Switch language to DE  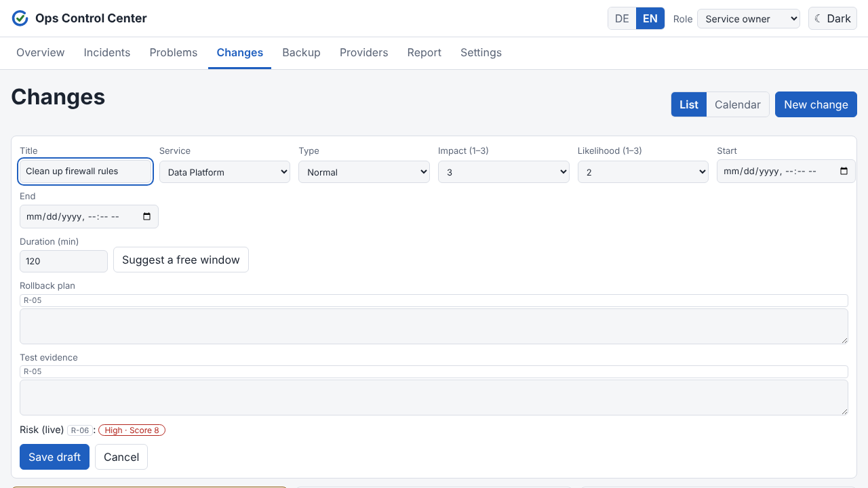click(x=622, y=18)
